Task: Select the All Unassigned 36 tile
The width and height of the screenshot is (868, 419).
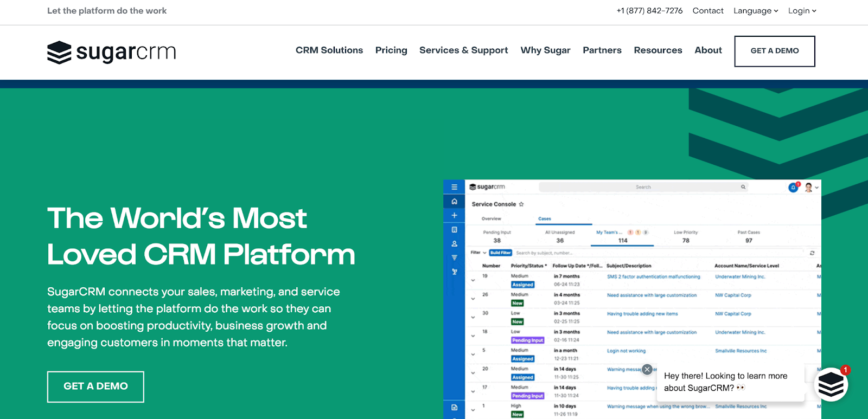Action: click(x=560, y=236)
